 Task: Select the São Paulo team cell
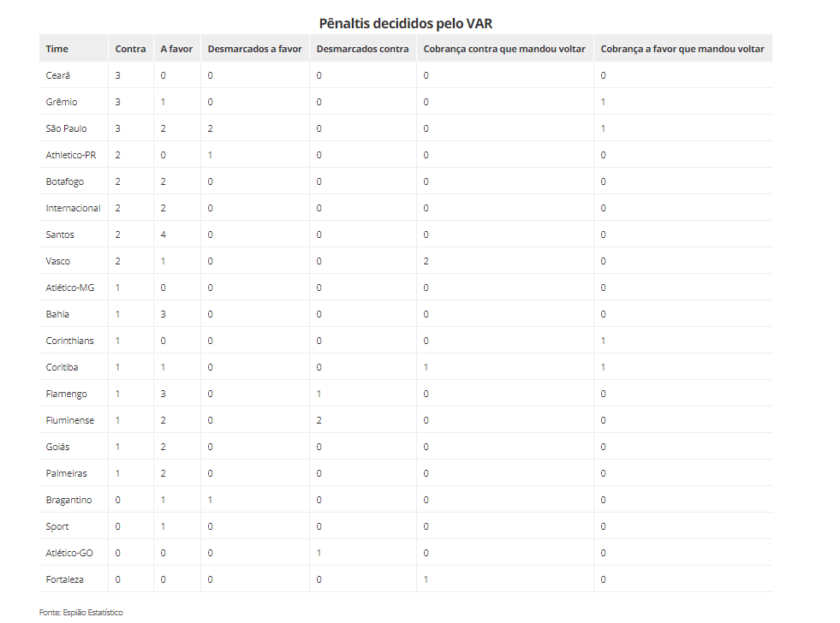[66, 128]
